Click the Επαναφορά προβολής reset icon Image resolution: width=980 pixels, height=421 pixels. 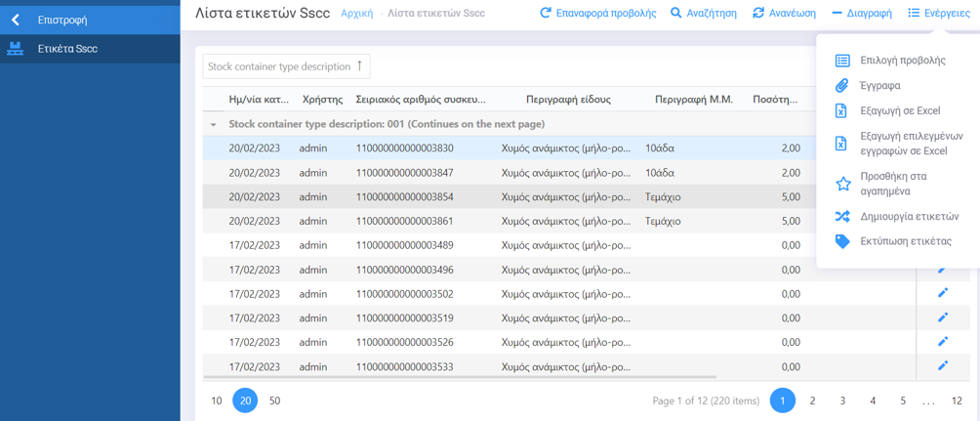tap(546, 14)
